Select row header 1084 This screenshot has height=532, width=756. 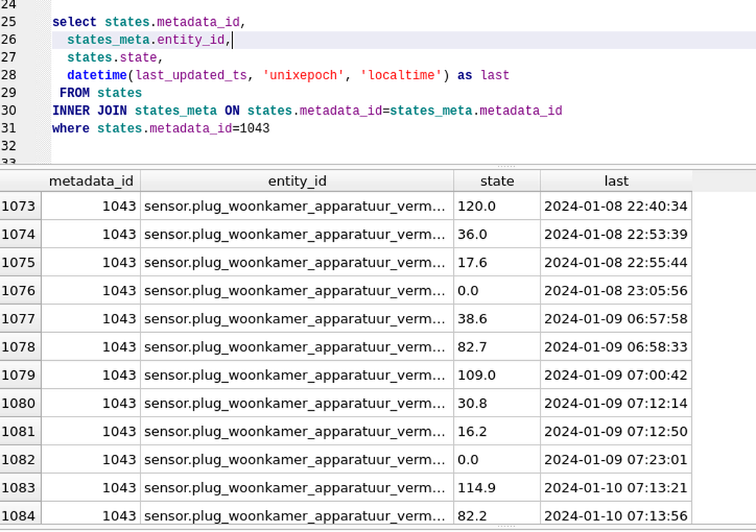pyautogui.click(x=21, y=514)
